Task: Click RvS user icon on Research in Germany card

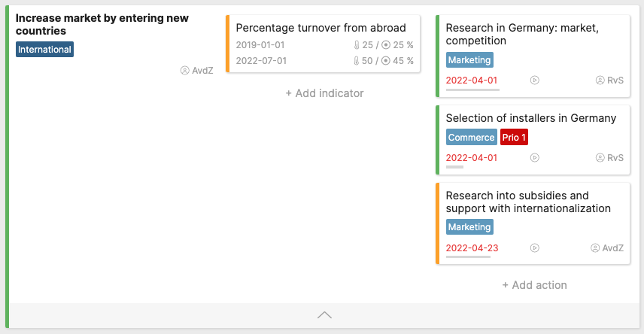Action: [600, 80]
